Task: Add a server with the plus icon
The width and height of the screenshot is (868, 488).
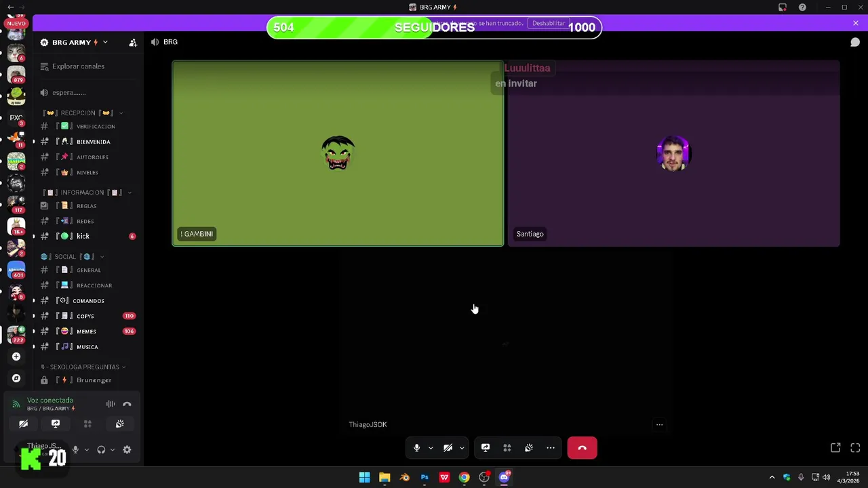Action: (16, 357)
